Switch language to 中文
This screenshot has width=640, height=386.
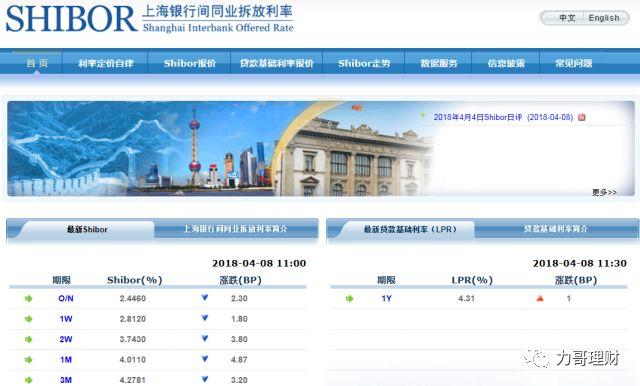click(567, 18)
